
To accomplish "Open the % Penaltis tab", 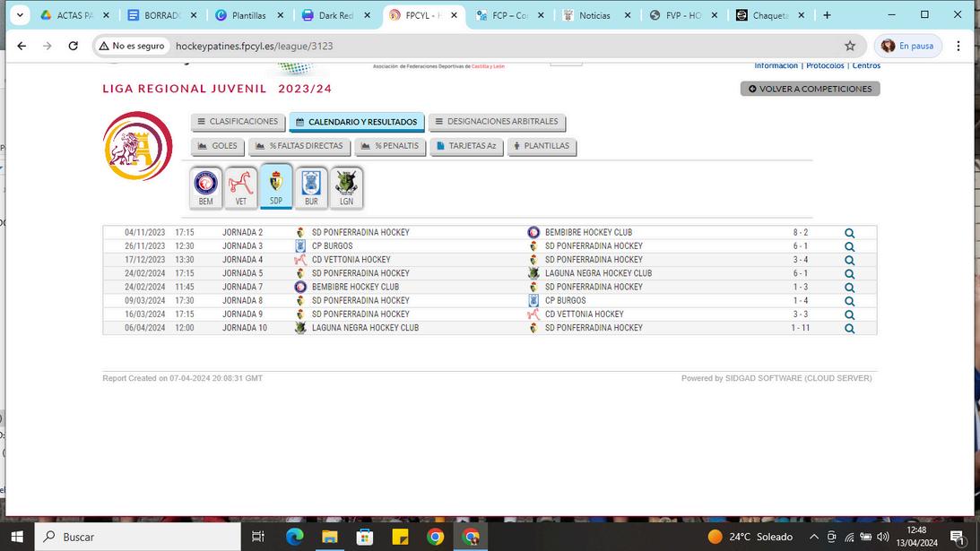I will pyautogui.click(x=390, y=145).
